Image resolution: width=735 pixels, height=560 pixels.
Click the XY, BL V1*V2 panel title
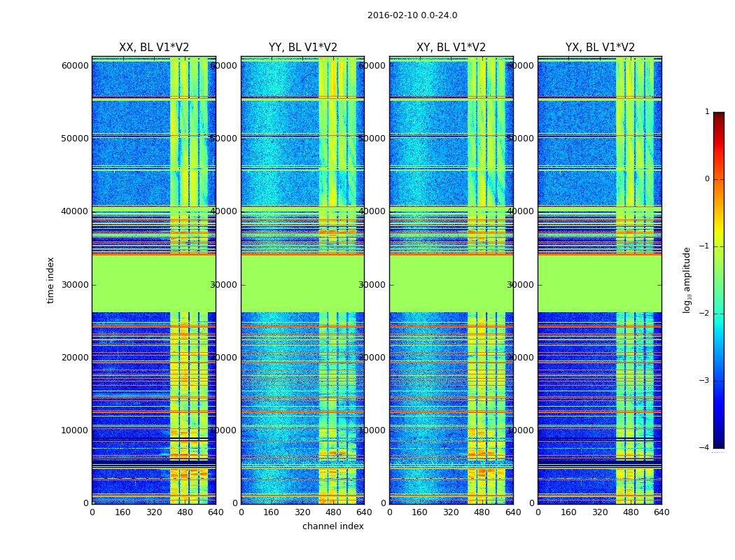451,48
